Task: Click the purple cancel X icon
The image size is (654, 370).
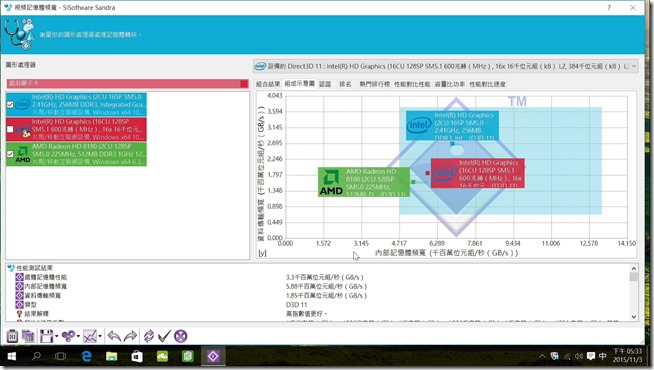Action: point(181,336)
